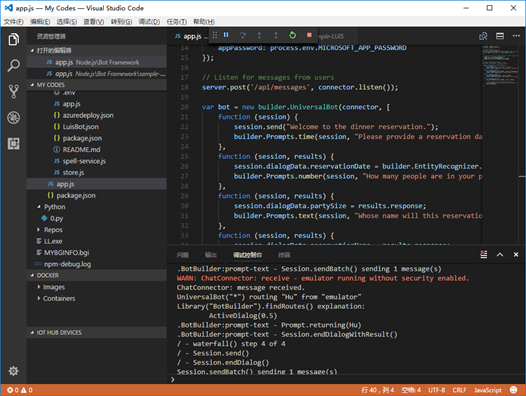Image resolution: width=526 pixels, height=396 pixels.
Task: Open the 选择(S) menu
Action: 67,22
